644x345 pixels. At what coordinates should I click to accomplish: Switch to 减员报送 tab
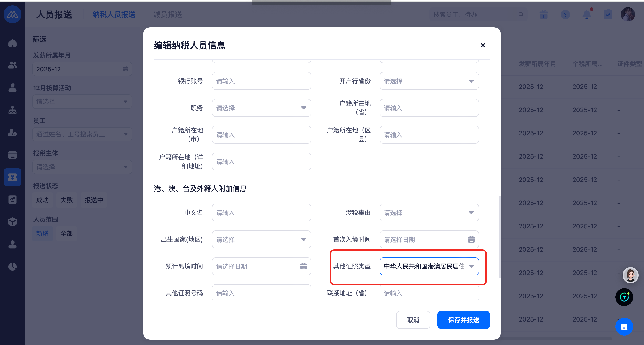click(x=167, y=15)
